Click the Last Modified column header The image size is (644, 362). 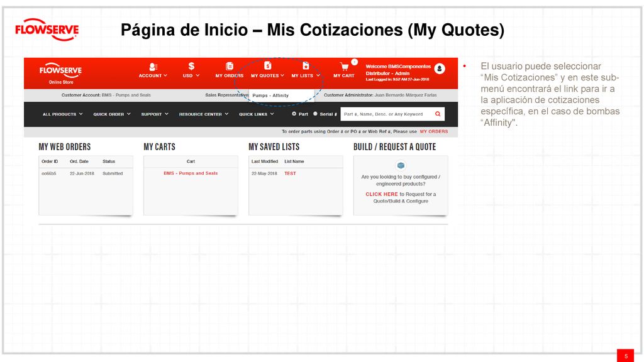265,162
